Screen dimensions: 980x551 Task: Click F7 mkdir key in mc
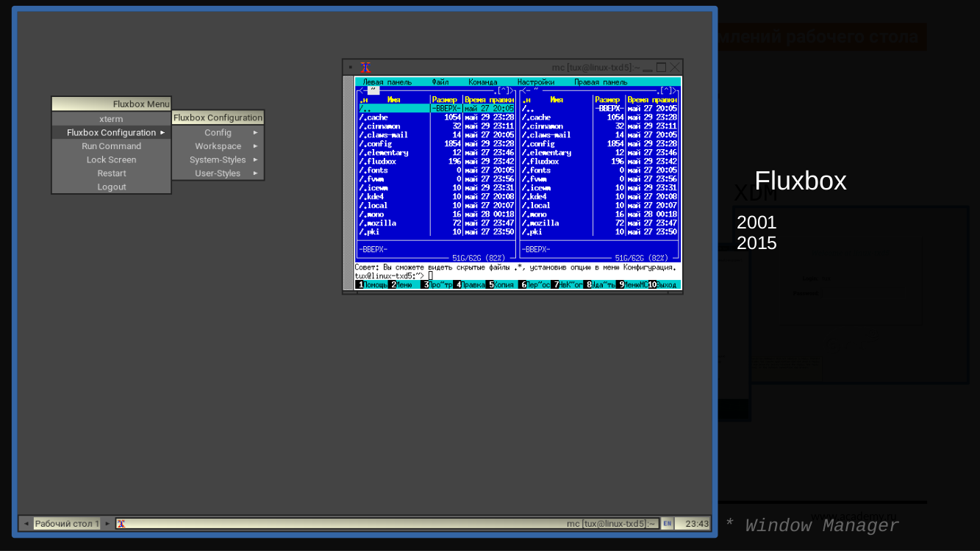[x=567, y=284]
